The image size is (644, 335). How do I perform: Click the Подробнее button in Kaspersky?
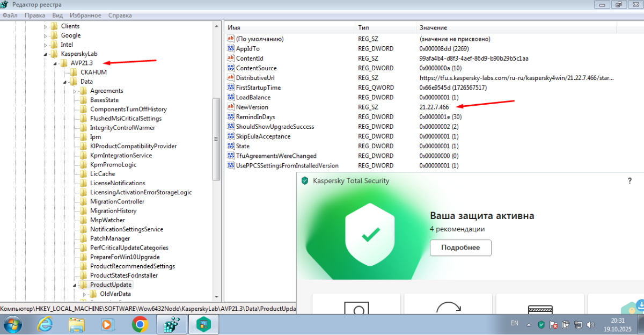pyautogui.click(x=460, y=247)
